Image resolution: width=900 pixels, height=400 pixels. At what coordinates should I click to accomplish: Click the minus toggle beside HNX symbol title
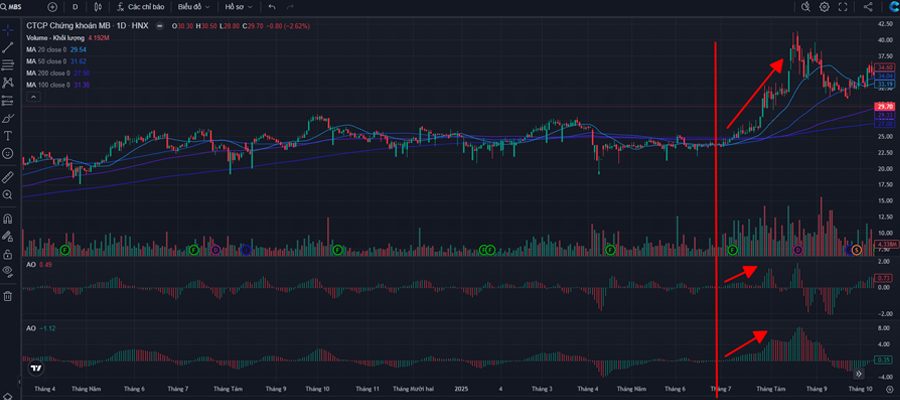pos(159,26)
